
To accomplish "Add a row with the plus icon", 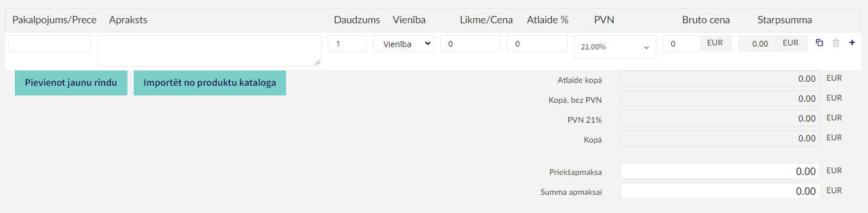I will [852, 43].
